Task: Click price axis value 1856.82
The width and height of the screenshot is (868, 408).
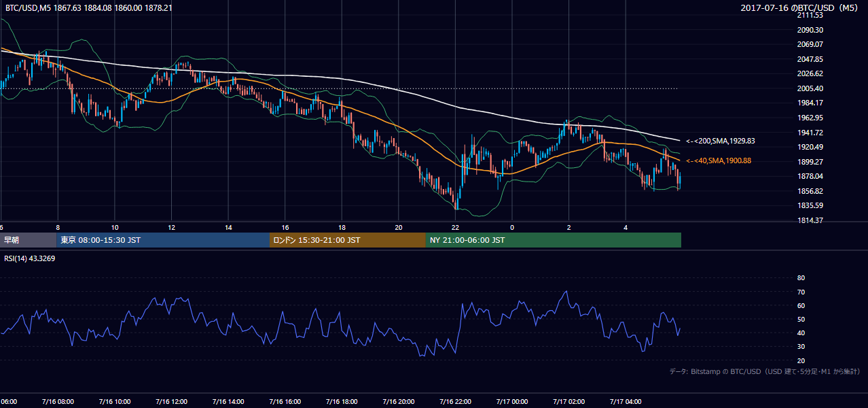Action: click(810, 191)
